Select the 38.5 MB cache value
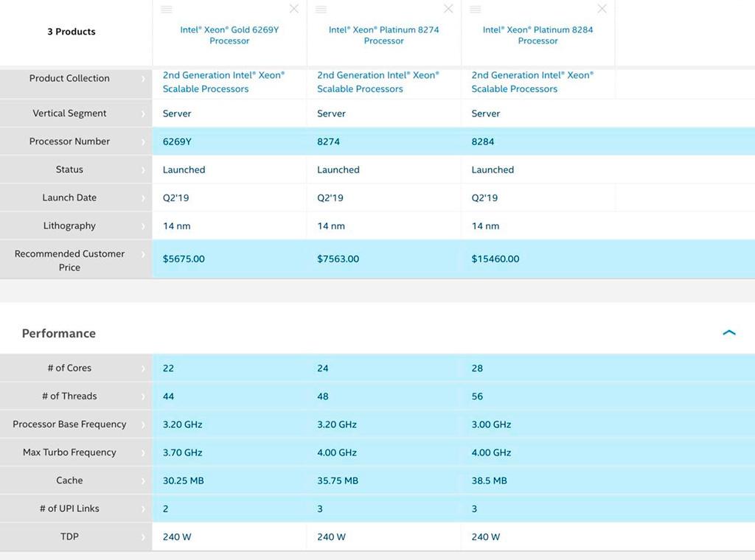The image size is (755, 560). [489, 480]
